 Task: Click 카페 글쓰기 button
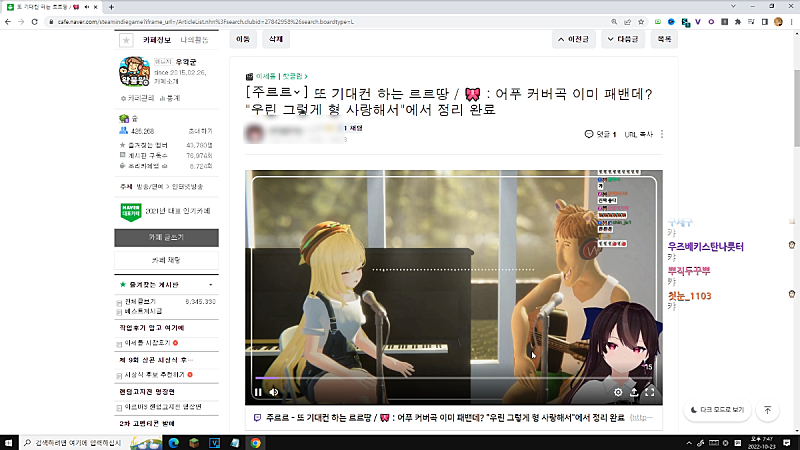[x=166, y=238]
